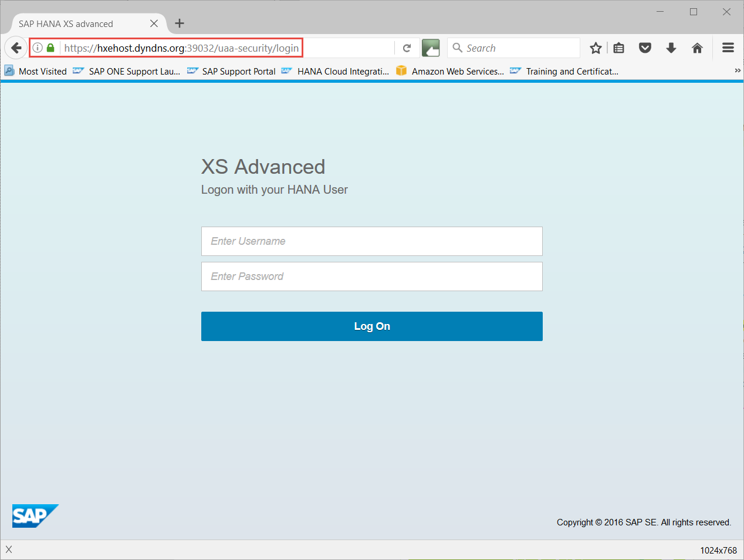Reload the page with the refresh icon
Screen dimensions: 744x560
click(x=407, y=48)
